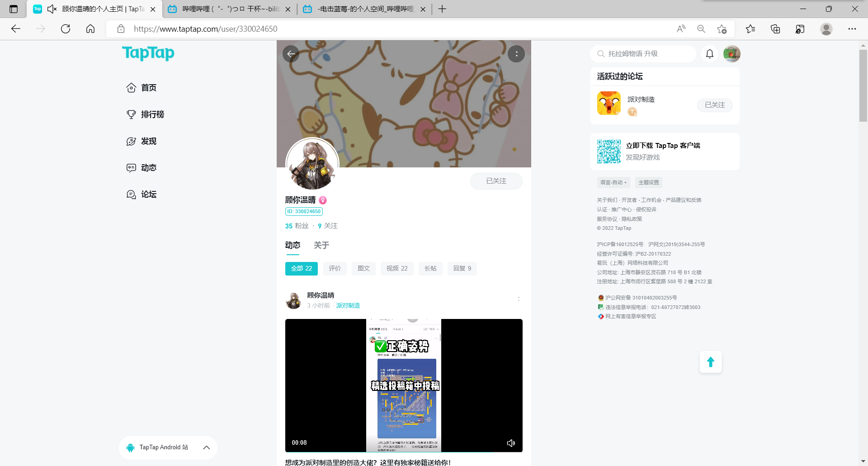Screen dimensions: 868x466
Task: Click the zoom magnifier icon in the address bar
Action: [x=701, y=29]
